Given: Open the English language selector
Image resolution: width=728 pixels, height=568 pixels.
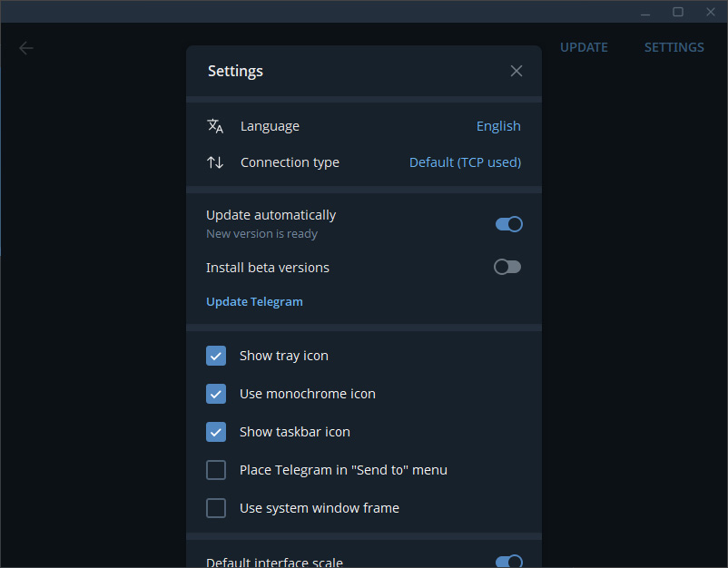Looking at the screenshot, I should [x=498, y=126].
